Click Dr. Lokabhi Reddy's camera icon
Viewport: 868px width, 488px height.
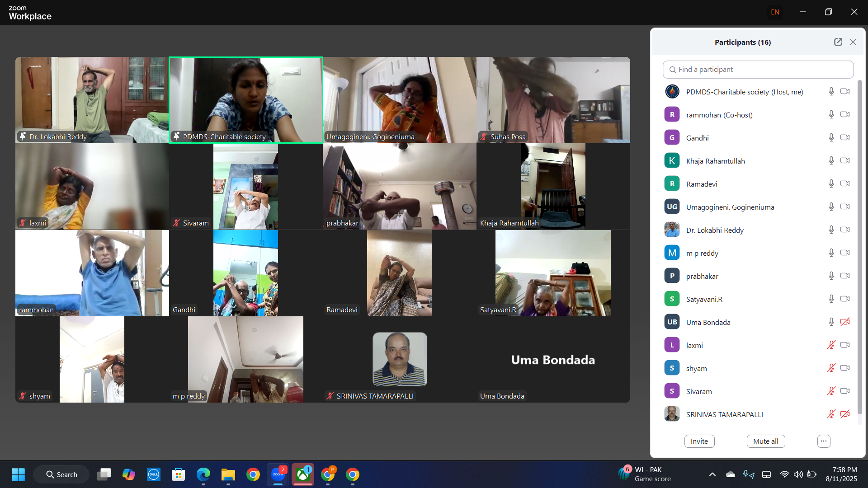coord(845,230)
